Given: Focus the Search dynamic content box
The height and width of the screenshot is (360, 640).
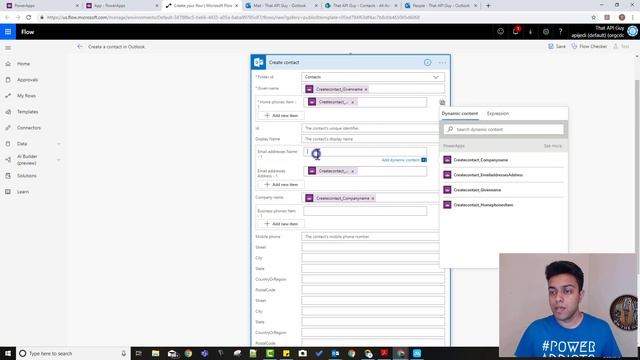Looking at the screenshot, I should [504, 129].
